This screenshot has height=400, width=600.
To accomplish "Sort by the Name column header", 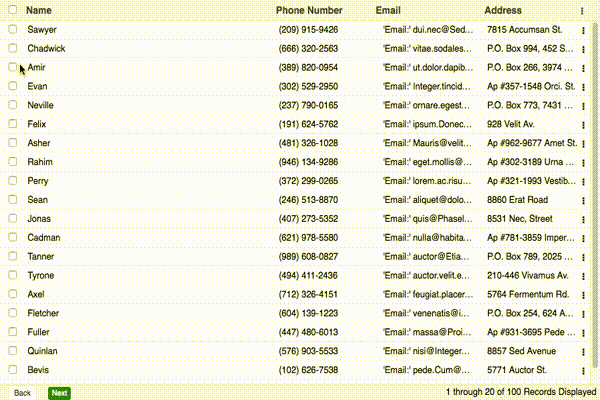I will [x=39, y=10].
